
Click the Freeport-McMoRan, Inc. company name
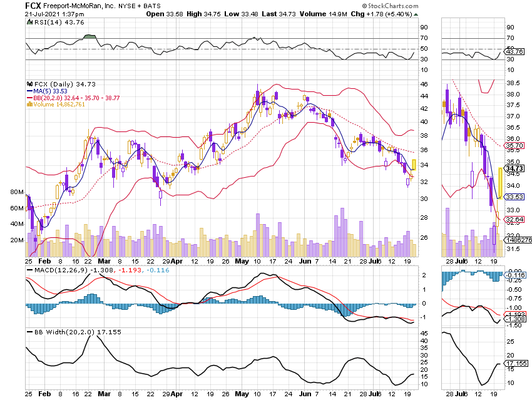pyautogui.click(x=79, y=6)
